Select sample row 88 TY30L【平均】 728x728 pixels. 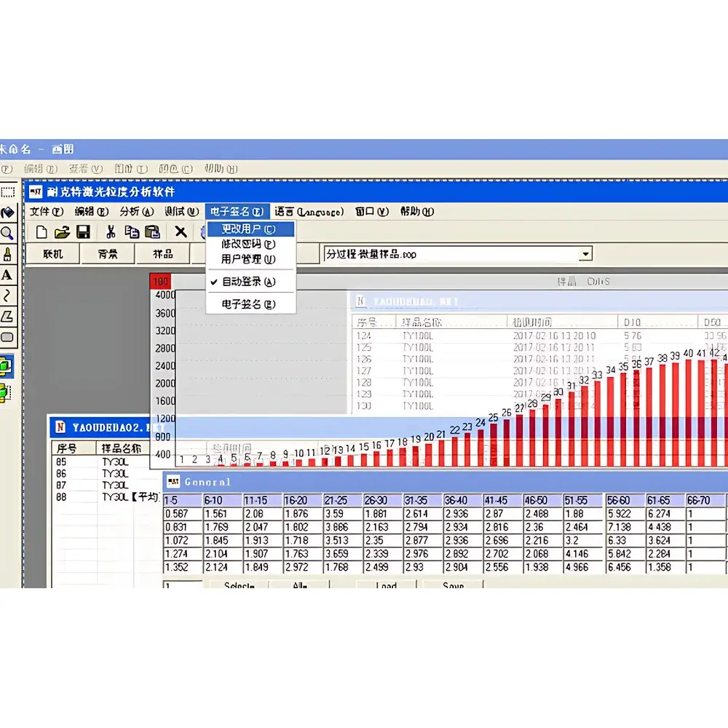pos(113,497)
